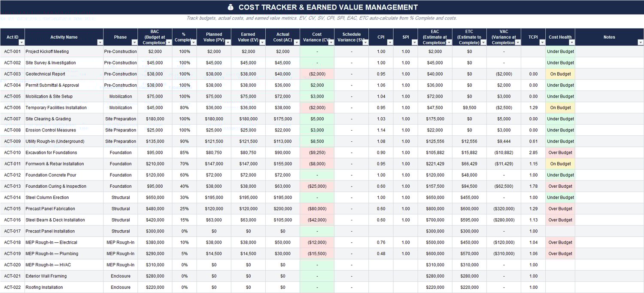Select 'Foundation Curing & Inspection' cell

64,186
